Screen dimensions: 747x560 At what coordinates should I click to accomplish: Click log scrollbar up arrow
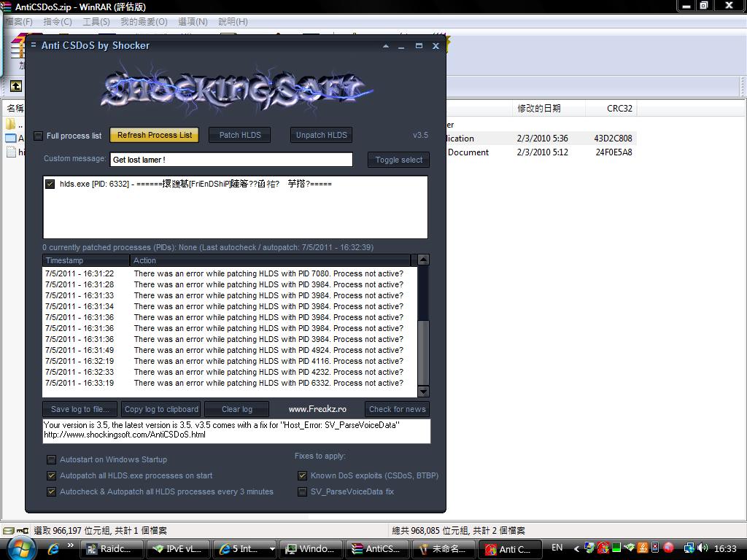tap(423, 260)
